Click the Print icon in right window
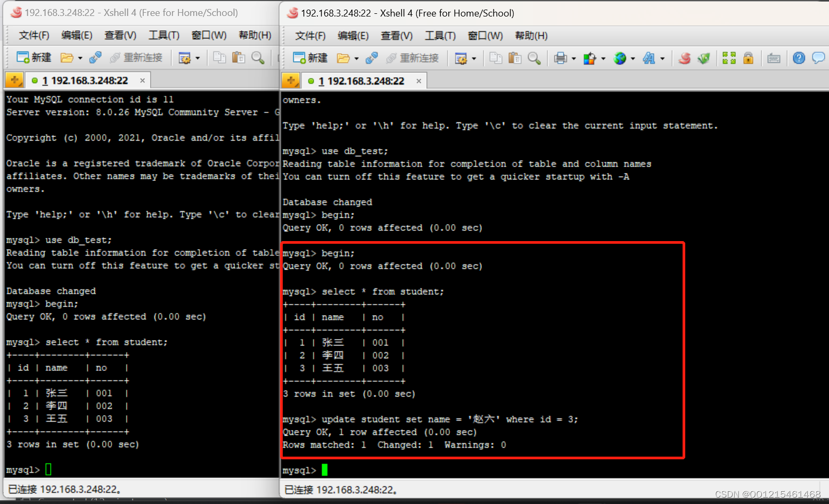829x504 pixels. coord(560,58)
